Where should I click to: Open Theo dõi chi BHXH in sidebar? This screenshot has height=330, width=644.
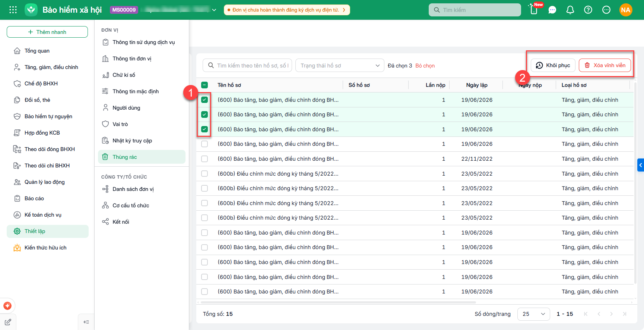[48, 166]
